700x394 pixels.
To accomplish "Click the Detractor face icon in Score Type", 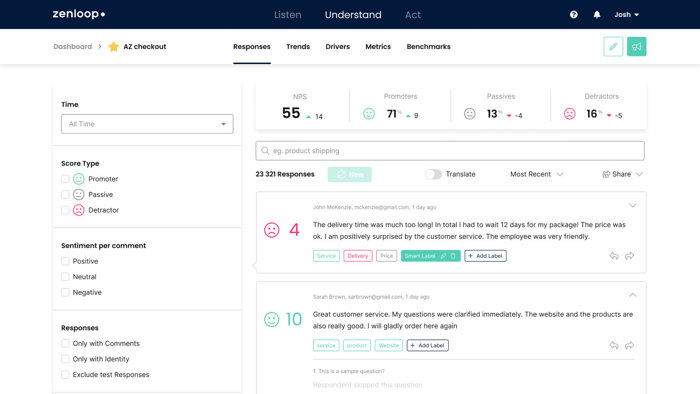I will pyautogui.click(x=79, y=210).
